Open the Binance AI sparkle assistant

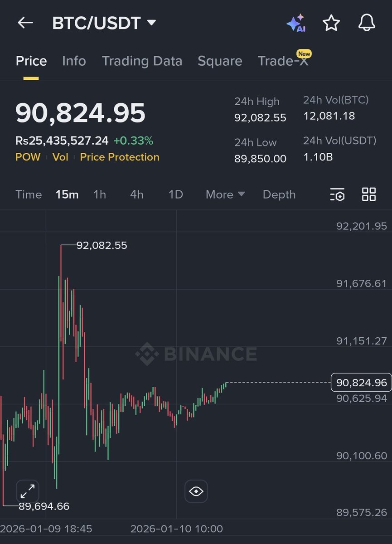pyautogui.click(x=296, y=23)
